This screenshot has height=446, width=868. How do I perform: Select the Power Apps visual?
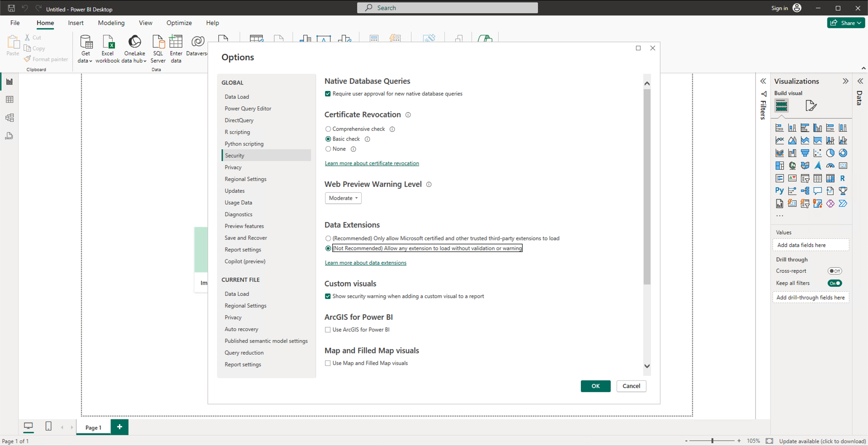coord(830,204)
